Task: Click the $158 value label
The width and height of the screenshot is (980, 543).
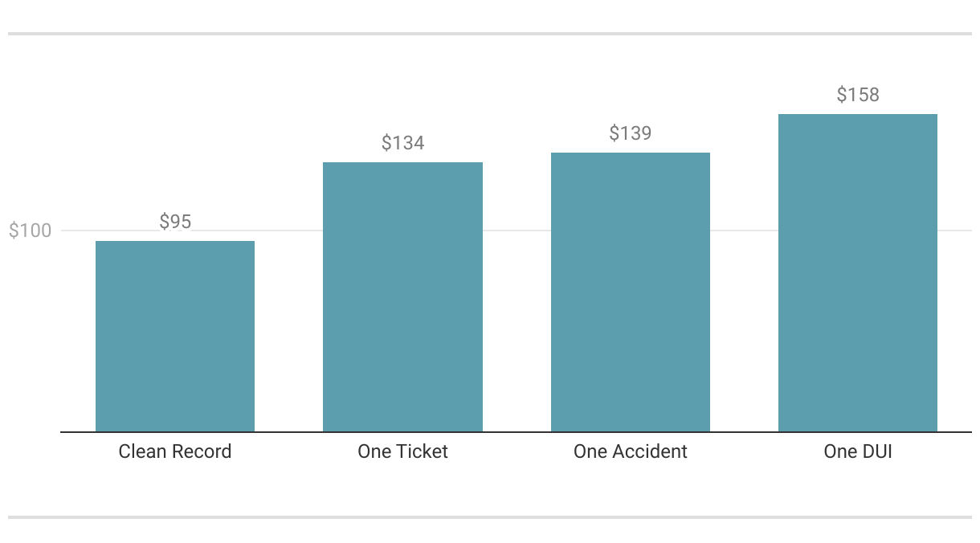Action: click(x=858, y=95)
